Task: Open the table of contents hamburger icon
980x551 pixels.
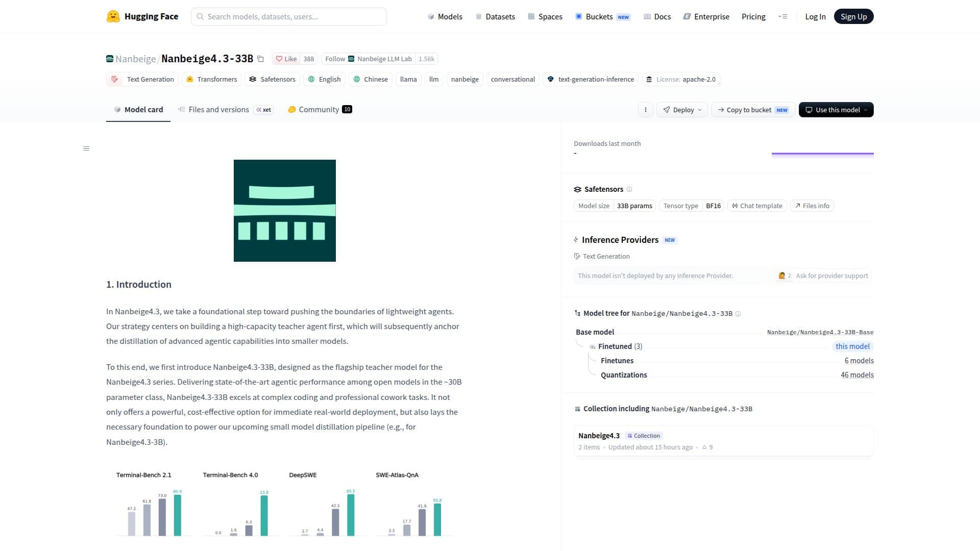Action: [86, 148]
